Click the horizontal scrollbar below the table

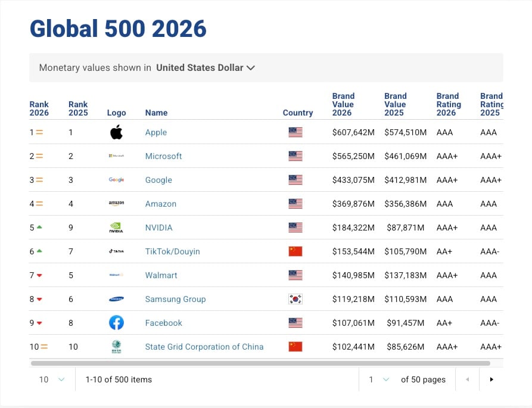[x=262, y=362]
